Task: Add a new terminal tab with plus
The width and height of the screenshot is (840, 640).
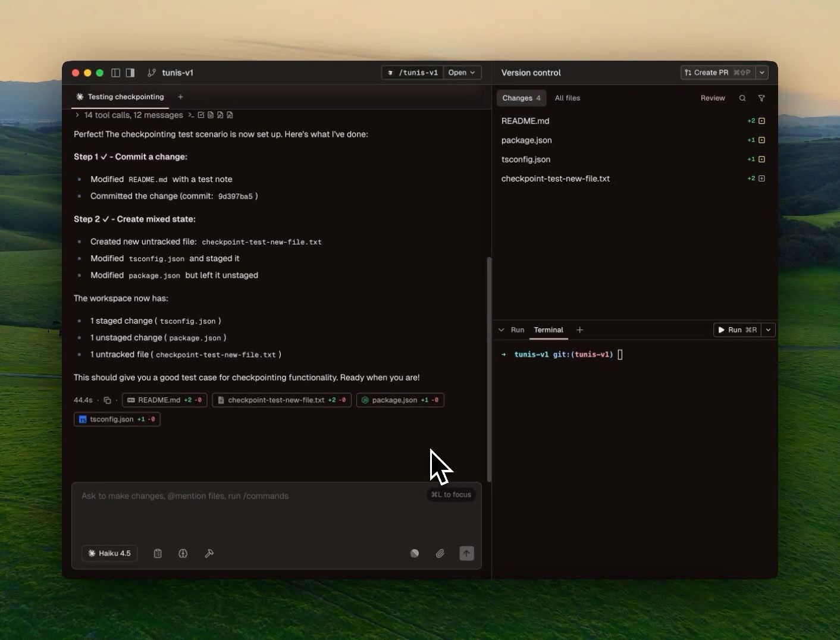Action: (x=580, y=330)
